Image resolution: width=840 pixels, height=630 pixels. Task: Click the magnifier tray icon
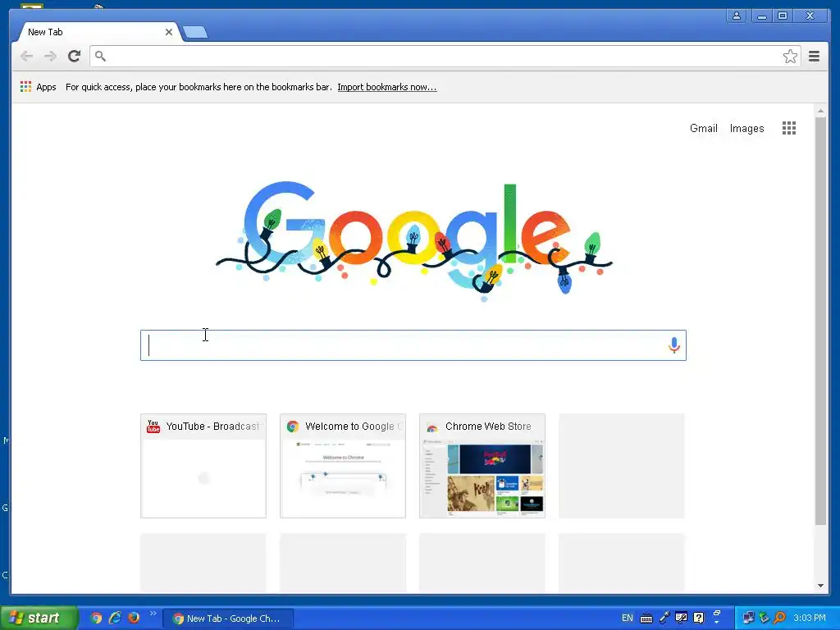tap(779, 618)
